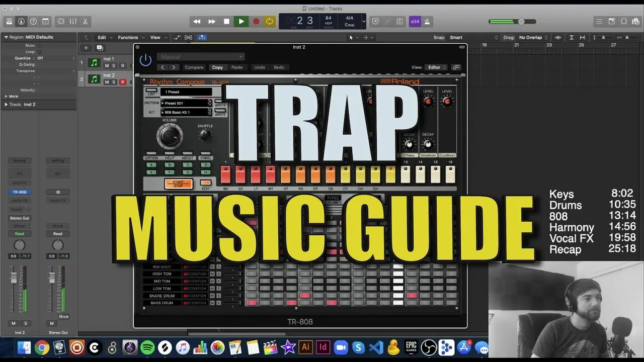
Task: Select the Inst 2 track instrument icon
Action: click(94, 79)
